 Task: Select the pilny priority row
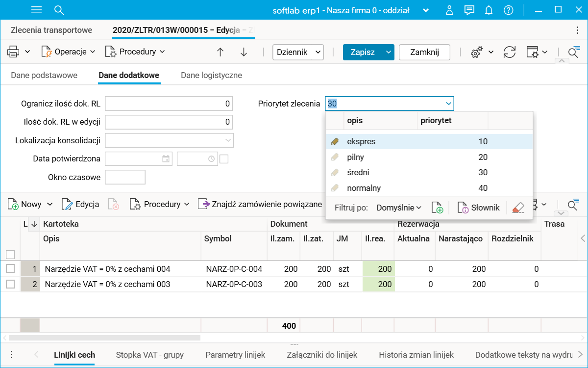click(429, 157)
